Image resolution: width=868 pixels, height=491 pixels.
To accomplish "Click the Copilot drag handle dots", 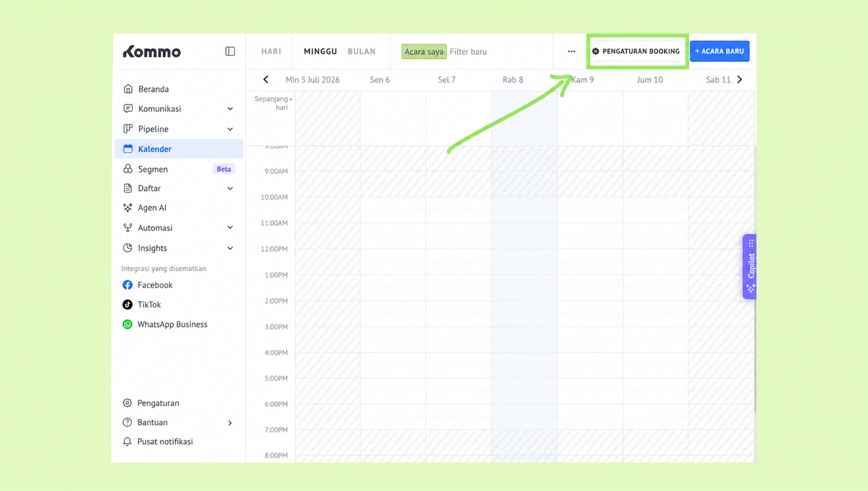I will click(x=751, y=243).
